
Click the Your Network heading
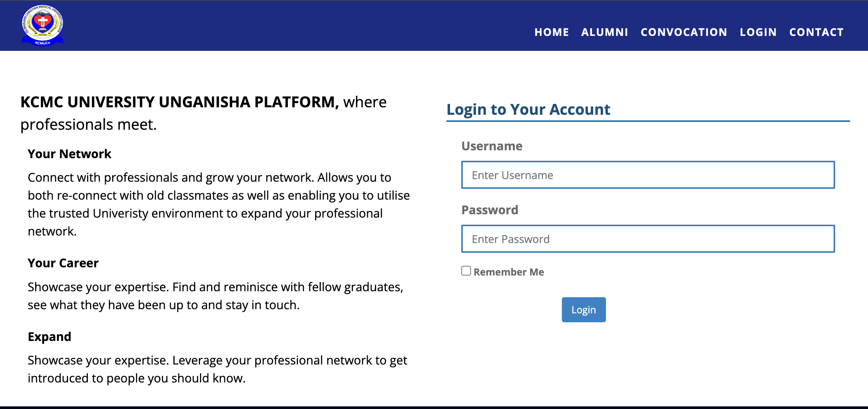tap(70, 154)
